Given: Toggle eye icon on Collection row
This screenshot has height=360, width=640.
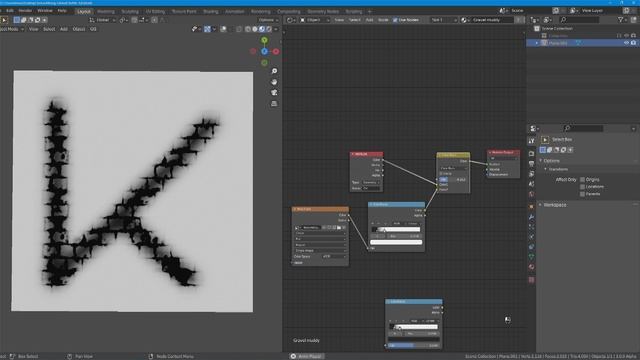Looking at the screenshot, I should (626, 36).
